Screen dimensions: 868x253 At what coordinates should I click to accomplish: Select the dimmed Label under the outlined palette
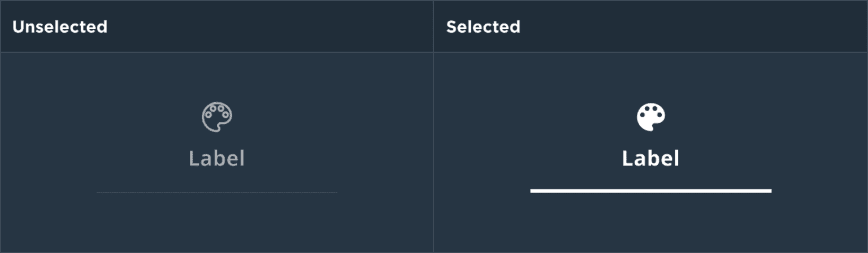tap(217, 159)
